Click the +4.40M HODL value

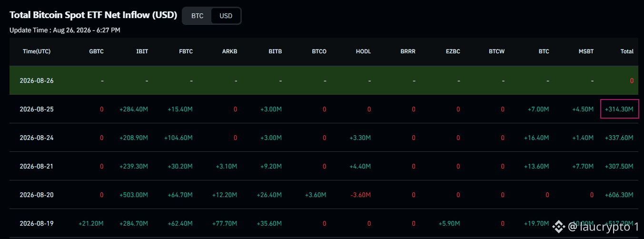360,167
